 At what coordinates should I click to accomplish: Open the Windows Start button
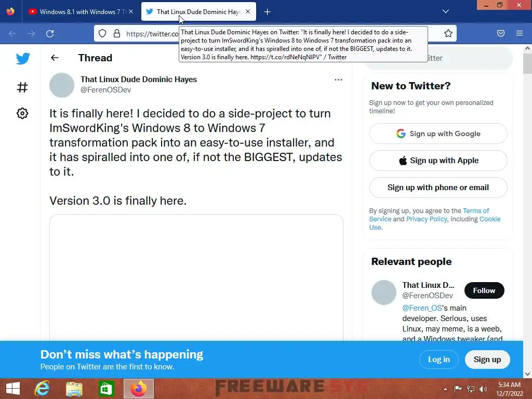(13, 389)
